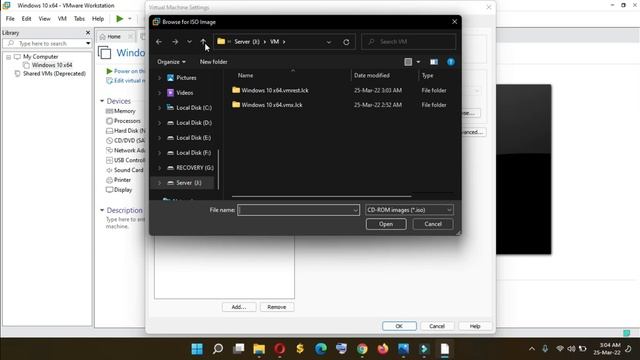Image resolution: width=640 pixels, height=360 pixels.
Task: Expand the Local Disk (C:) node
Action: pos(159,108)
